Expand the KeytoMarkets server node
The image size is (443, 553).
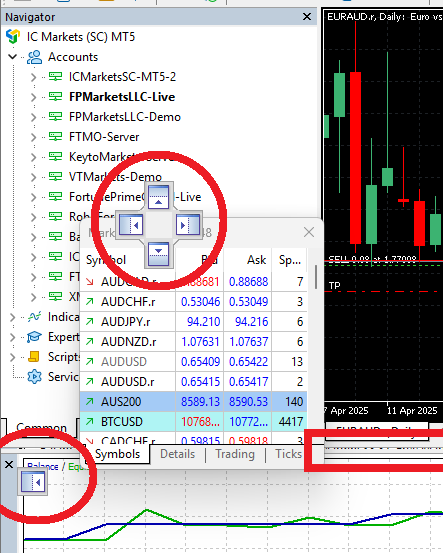[34, 157]
